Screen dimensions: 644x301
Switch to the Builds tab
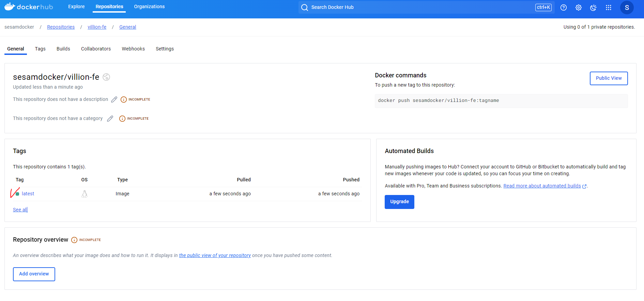[x=63, y=49]
